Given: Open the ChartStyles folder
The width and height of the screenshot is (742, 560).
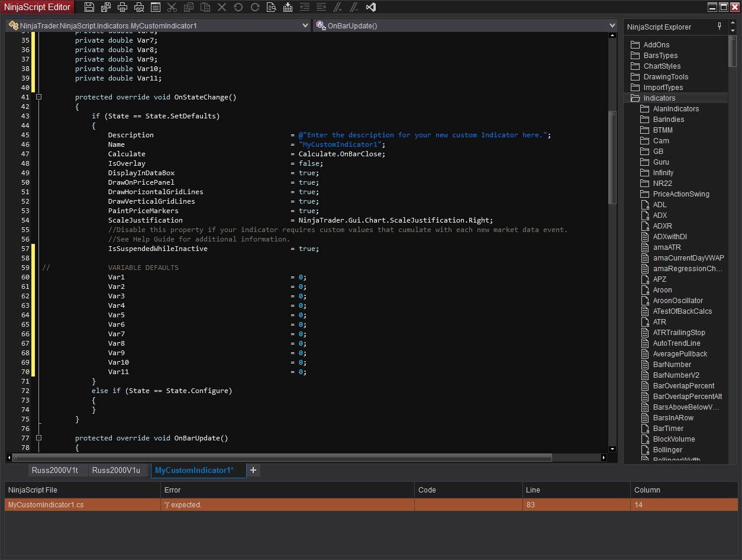Looking at the screenshot, I should tap(662, 66).
